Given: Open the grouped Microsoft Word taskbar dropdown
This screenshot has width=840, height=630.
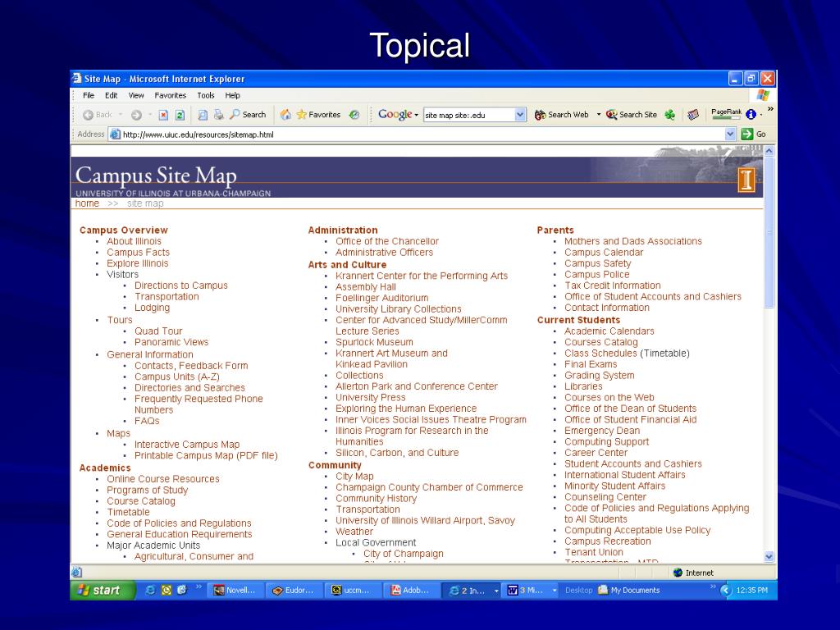Looking at the screenshot, I should 555,591.
